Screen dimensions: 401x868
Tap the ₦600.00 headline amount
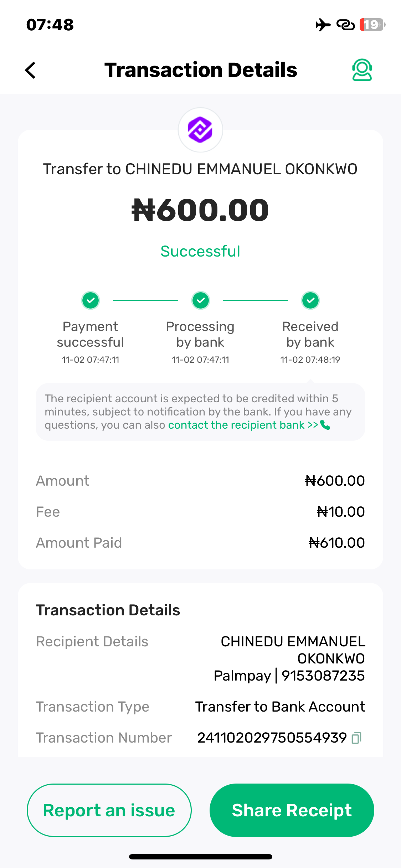pos(200,210)
